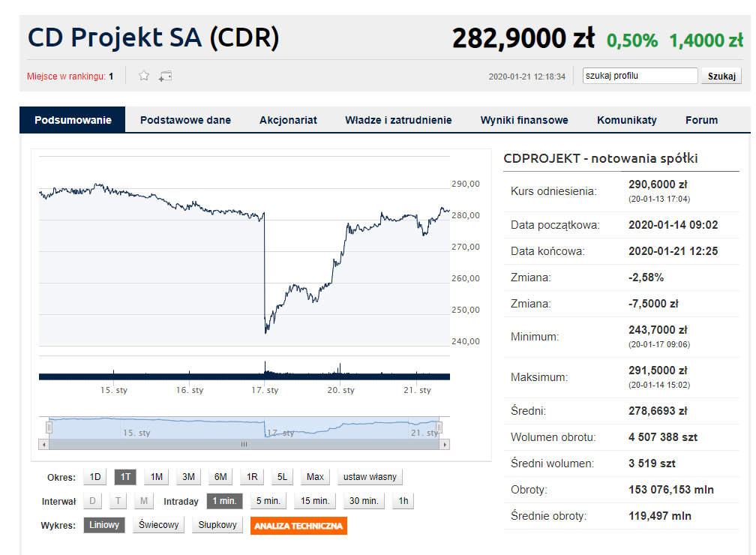Click the 282,9000 zł price
Screen dimensions: 756x555
tap(523, 38)
